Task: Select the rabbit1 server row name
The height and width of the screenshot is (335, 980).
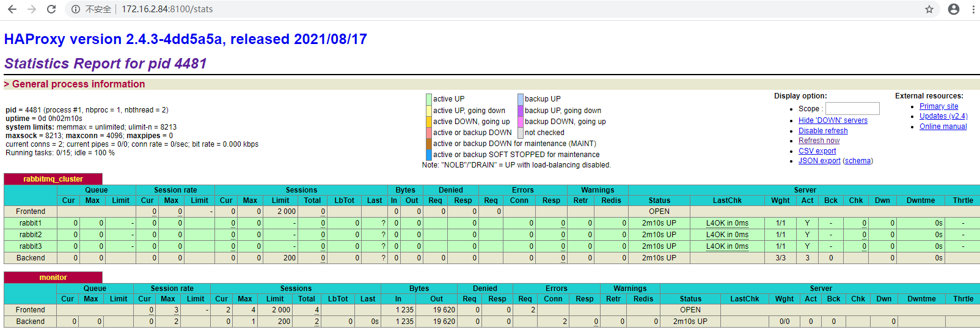Action: tap(31, 223)
